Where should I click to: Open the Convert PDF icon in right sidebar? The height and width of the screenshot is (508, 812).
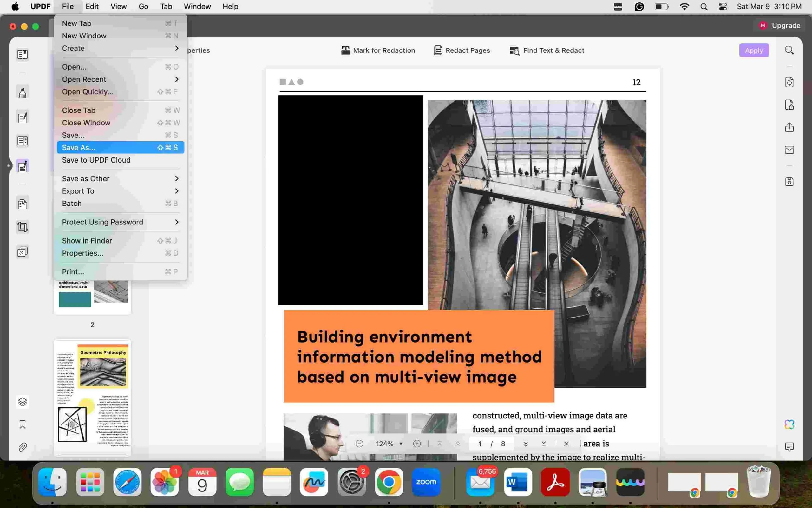789,82
